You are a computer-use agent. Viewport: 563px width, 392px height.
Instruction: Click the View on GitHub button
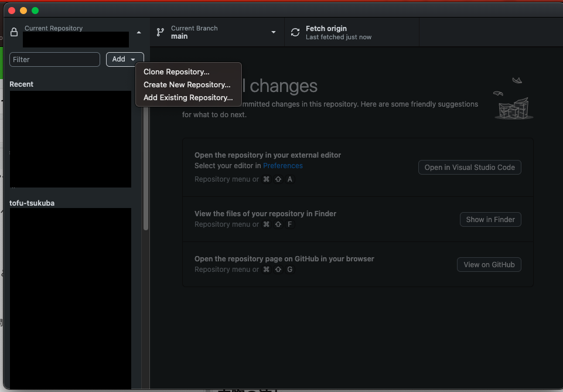[489, 264]
